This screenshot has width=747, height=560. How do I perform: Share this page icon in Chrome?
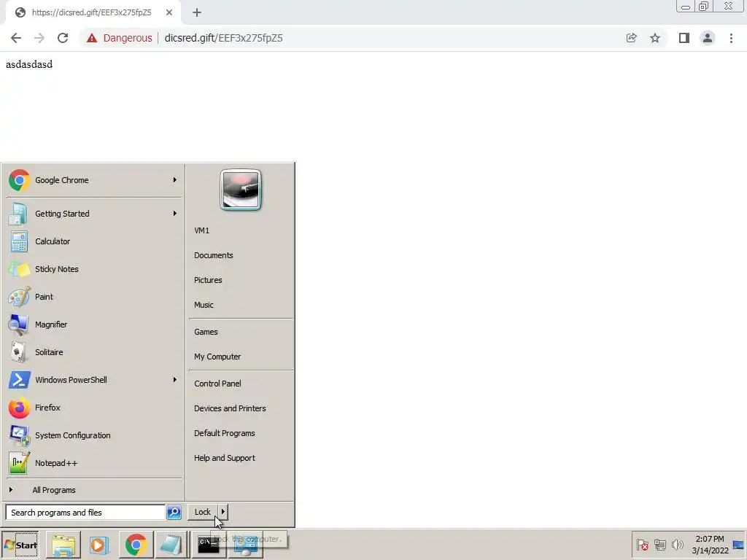[x=632, y=38]
